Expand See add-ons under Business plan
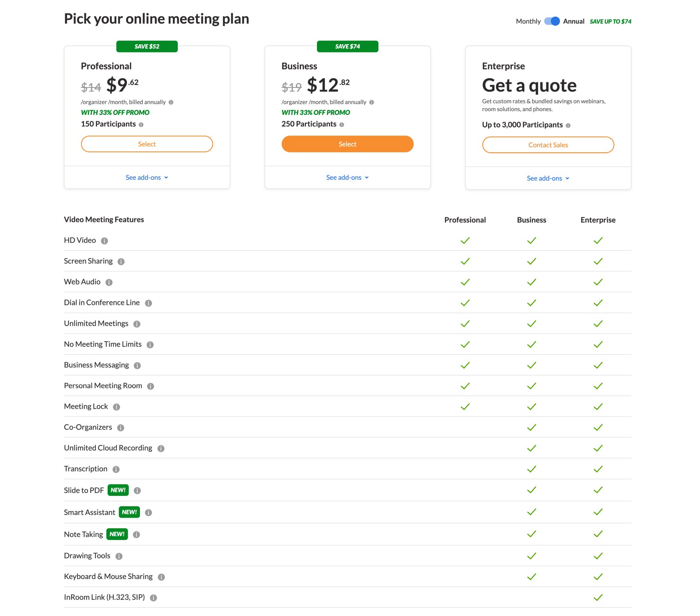 coord(347,178)
